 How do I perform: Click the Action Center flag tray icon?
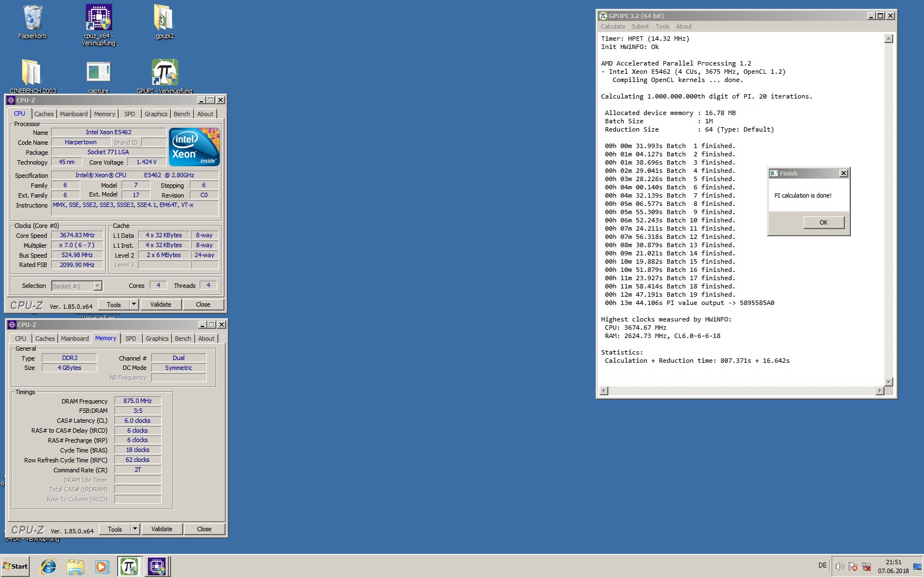pyautogui.click(x=853, y=566)
